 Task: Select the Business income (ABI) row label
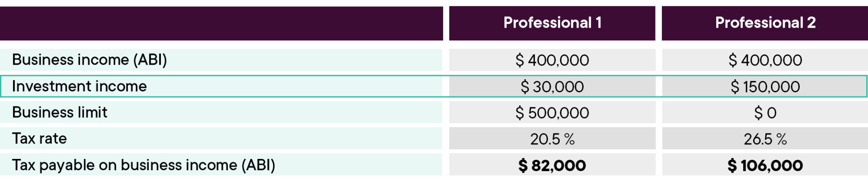pos(90,60)
